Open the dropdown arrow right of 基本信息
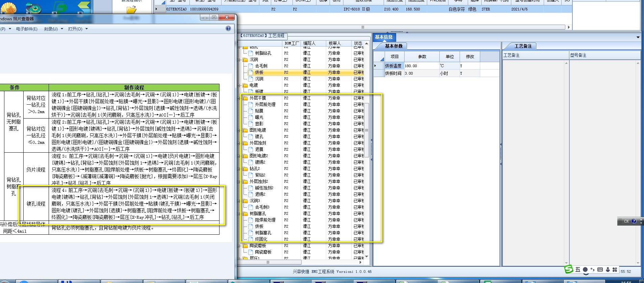Image resolution: width=644 pixels, height=283 pixels. 638,37
